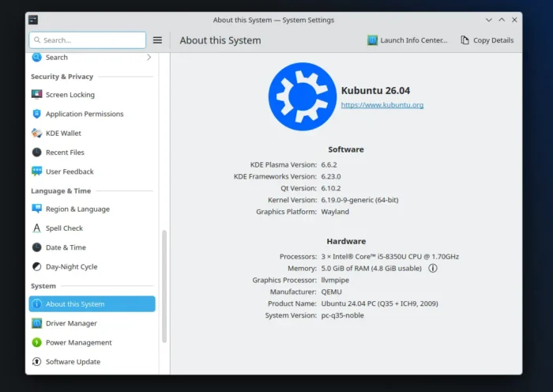Select Date & Time in sidebar
This screenshot has height=392, width=553.
pos(66,247)
